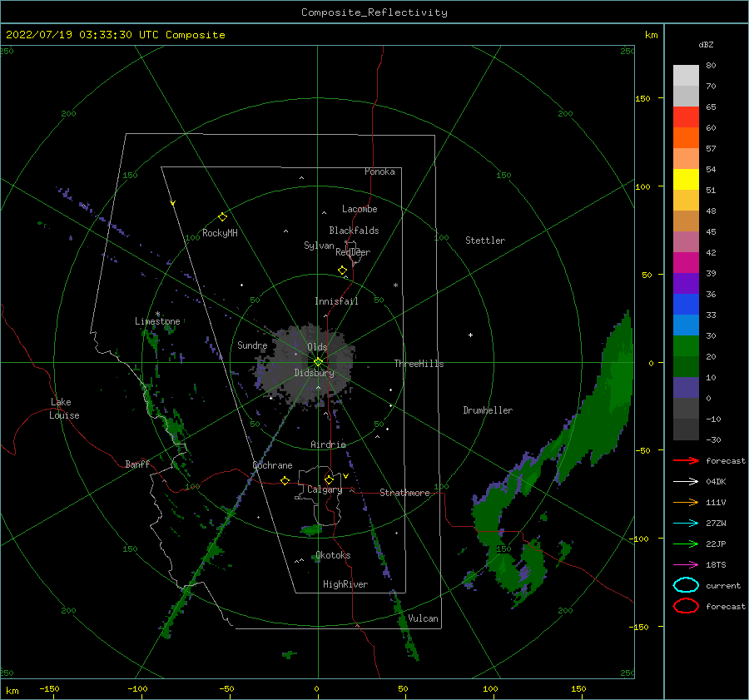This screenshot has height=700, width=749.
Task: Click the yellow radar-site diamond below Olds
Action: pos(318,362)
